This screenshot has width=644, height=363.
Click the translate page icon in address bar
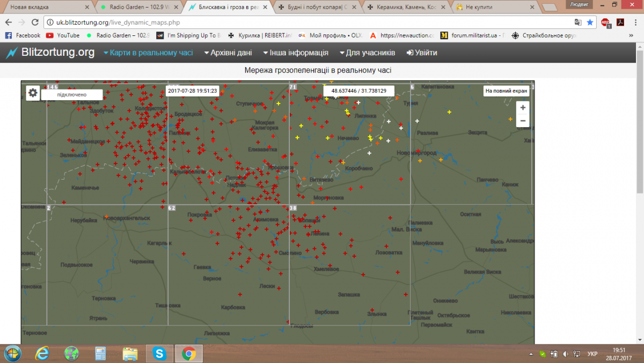click(578, 23)
